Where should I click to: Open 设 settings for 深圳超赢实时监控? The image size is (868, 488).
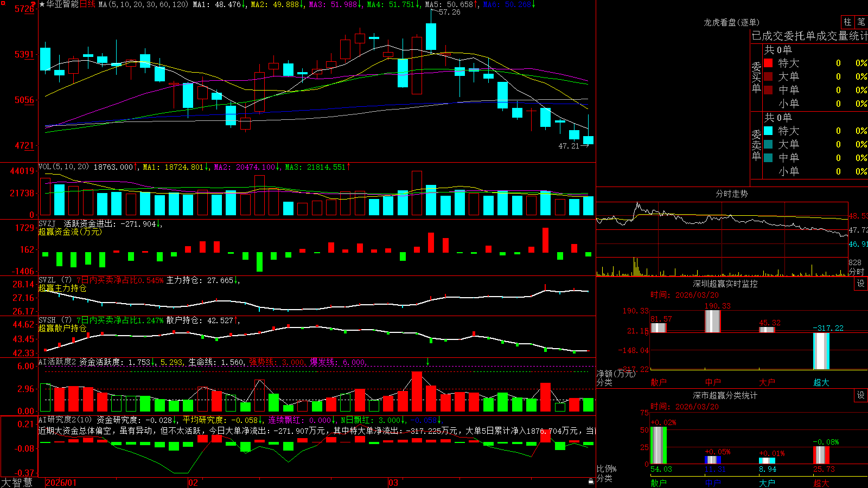pyautogui.click(x=861, y=284)
